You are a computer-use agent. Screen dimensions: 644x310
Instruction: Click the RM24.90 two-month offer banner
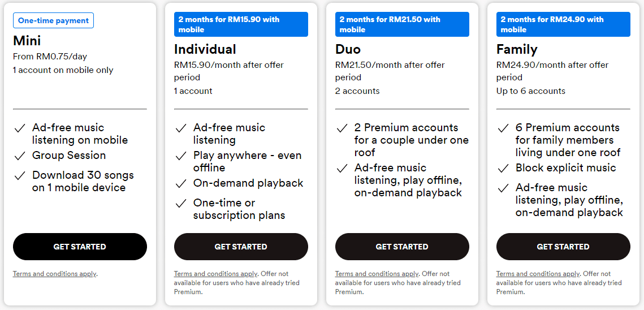(563, 24)
